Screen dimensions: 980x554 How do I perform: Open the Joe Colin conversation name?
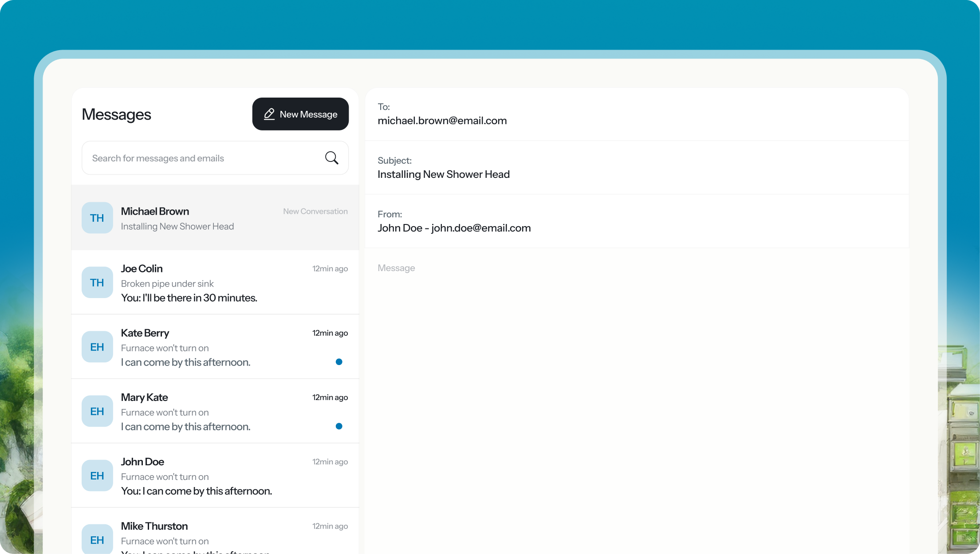click(142, 268)
